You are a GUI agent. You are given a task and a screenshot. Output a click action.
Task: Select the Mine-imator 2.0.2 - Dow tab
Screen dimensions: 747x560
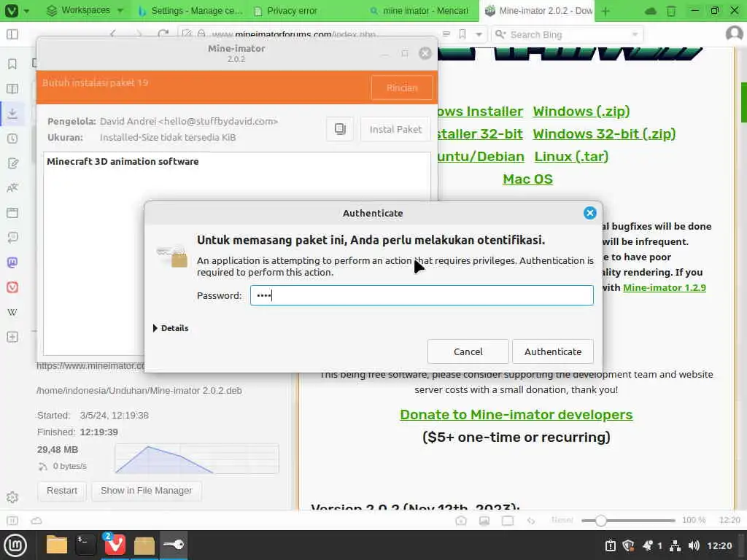click(538, 10)
